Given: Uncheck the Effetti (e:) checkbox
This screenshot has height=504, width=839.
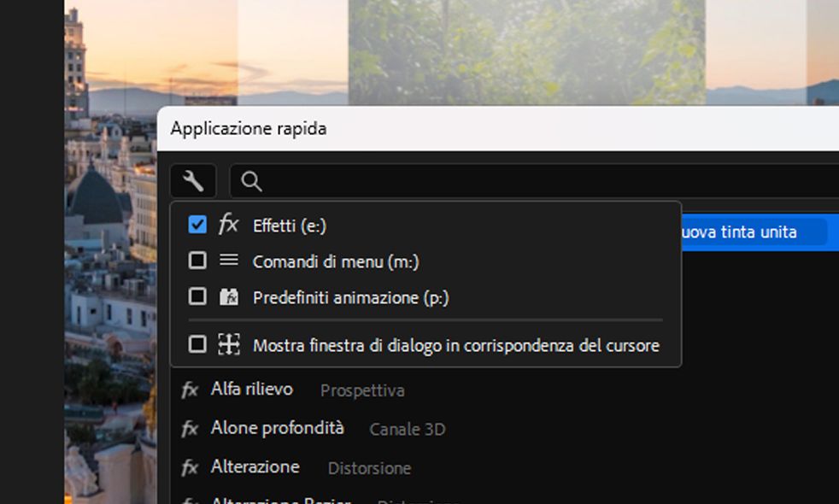Looking at the screenshot, I should pos(197,225).
